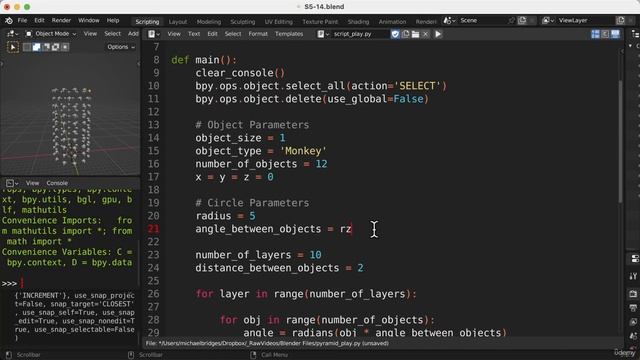Screen dimensions: 640x360
Task: Open the Render properties tab icon
Action: [x=633, y=294]
